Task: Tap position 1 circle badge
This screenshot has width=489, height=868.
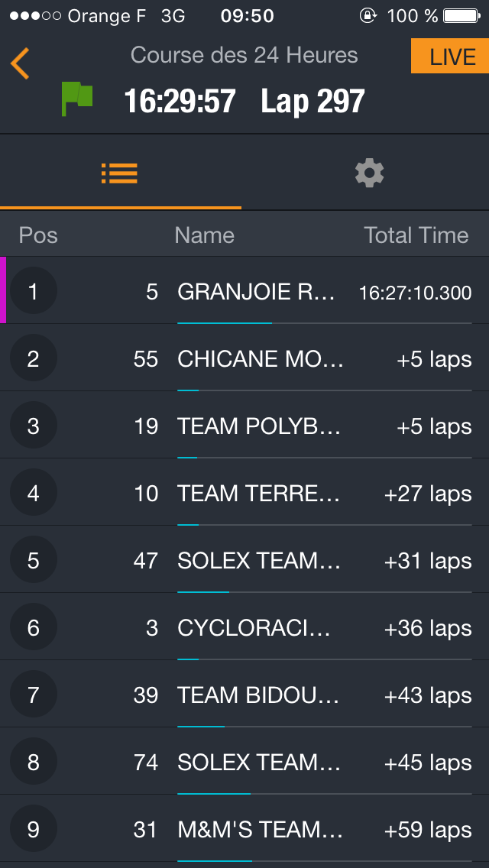Action: [x=33, y=291]
